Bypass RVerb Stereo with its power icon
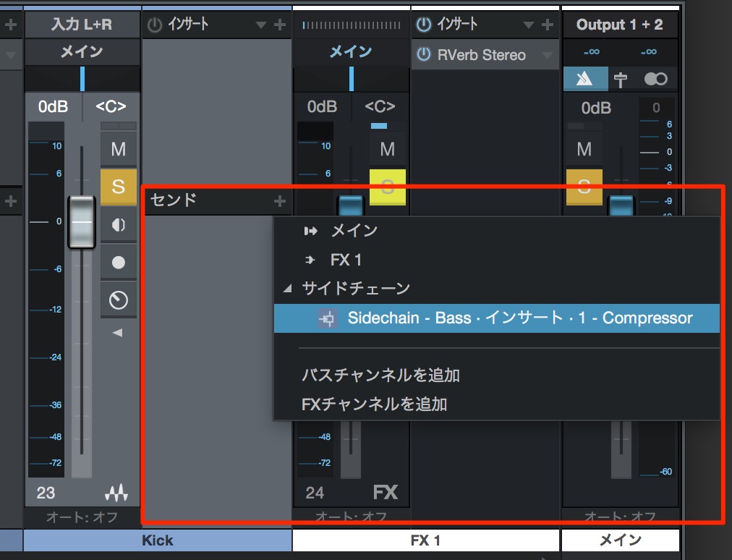Image resolution: width=732 pixels, height=560 pixels. (423, 55)
